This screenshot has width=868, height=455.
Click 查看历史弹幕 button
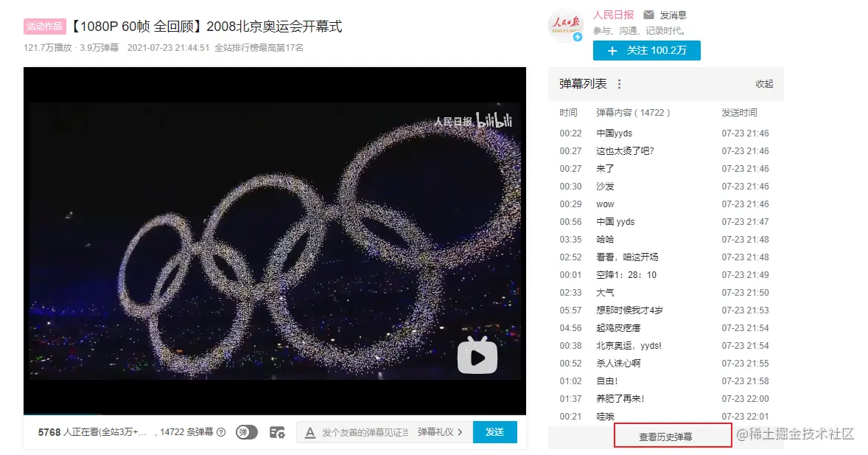coord(673,436)
